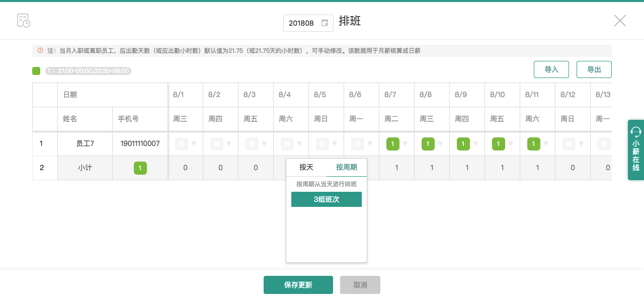The image size is (644, 300).
Task: Open the shift dropdown arrow for 8/8
Action: [440, 144]
